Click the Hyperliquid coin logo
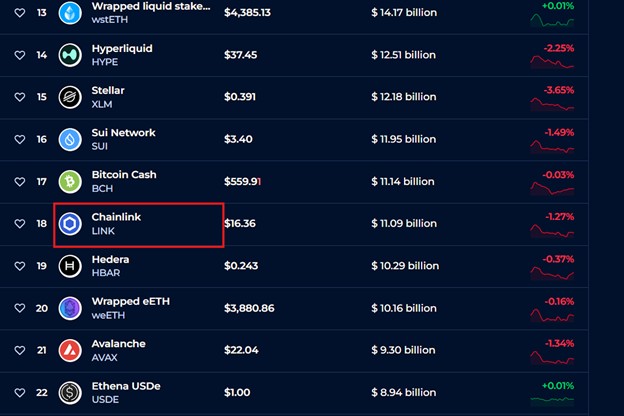 point(70,55)
